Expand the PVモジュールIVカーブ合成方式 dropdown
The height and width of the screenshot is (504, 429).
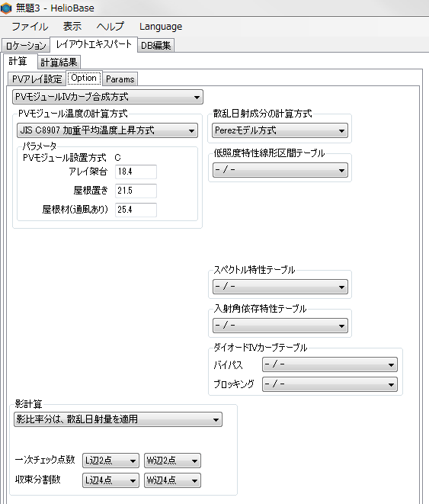click(107, 97)
